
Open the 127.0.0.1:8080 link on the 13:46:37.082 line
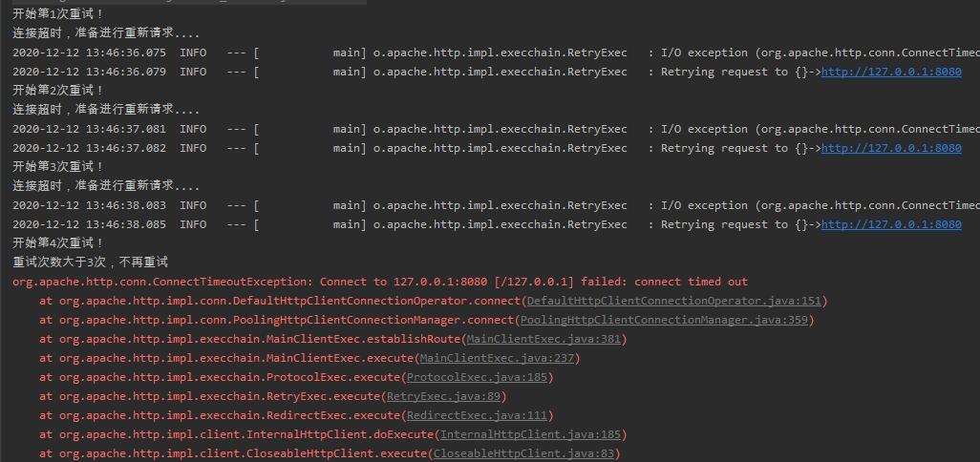click(x=891, y=148)
